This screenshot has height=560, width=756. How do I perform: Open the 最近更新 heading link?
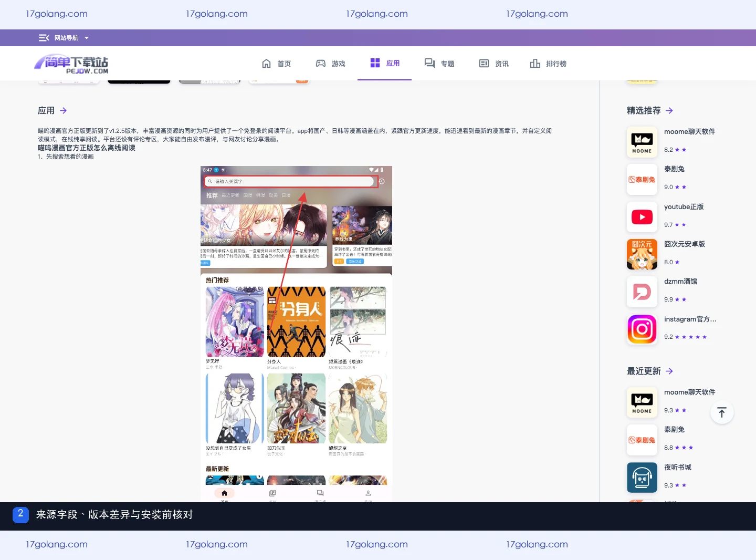(644, 371)
